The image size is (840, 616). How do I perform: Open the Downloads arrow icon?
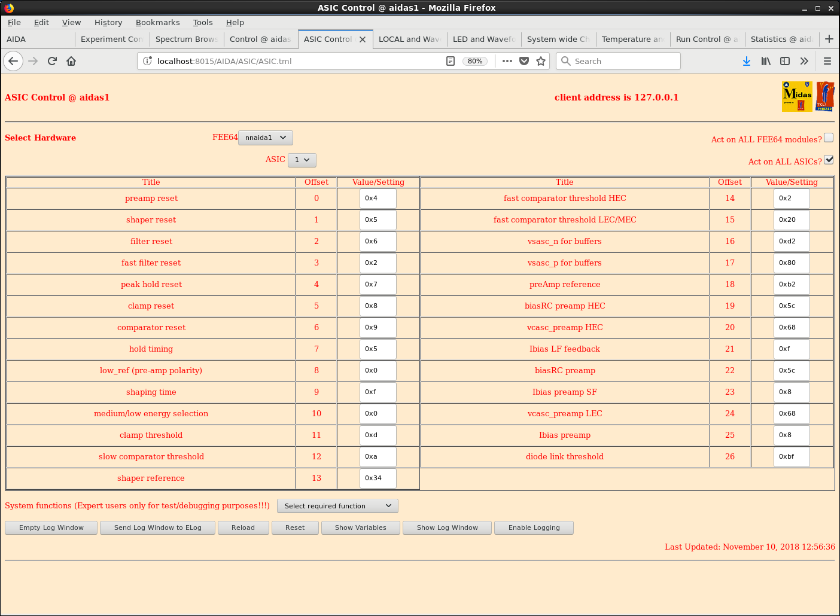point(746,61)
